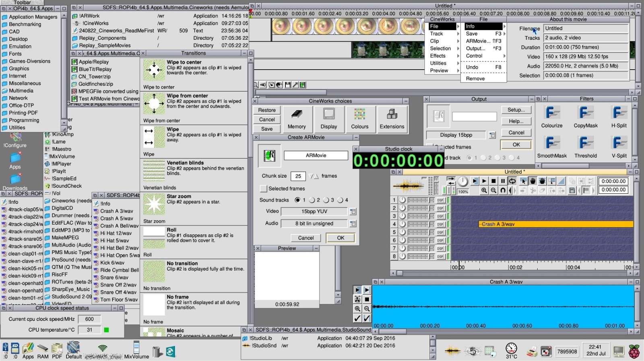Increase chunk size with the up arrow
Viewport: 644px width, 361px height.
(316, 176)
